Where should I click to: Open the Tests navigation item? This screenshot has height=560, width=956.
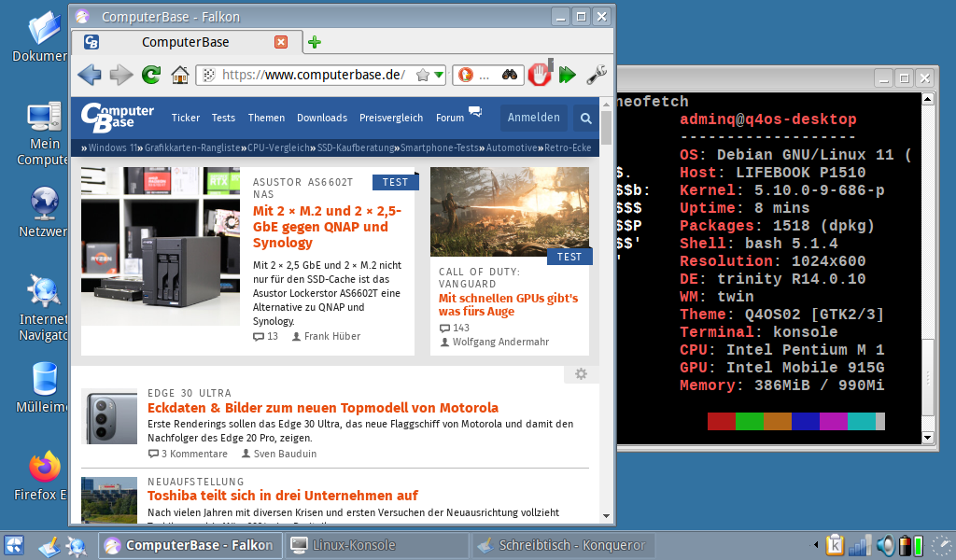223,118
